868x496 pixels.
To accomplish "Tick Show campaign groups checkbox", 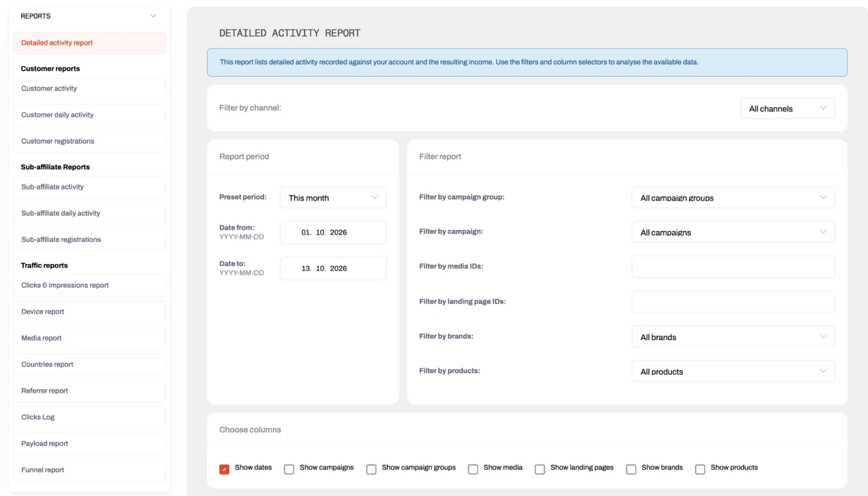I will pyautogui.click(x=371, y=469).
